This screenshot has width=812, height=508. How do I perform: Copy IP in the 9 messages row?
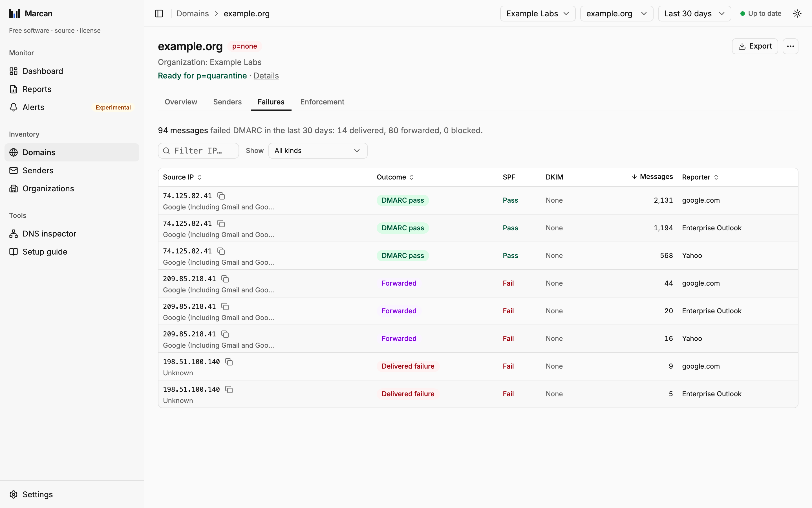229,362
